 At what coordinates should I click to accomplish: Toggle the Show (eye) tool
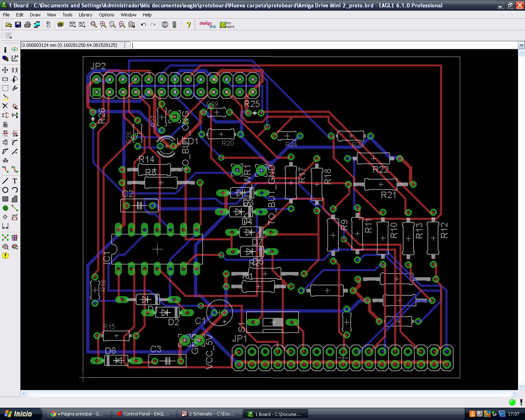point(15,49)
